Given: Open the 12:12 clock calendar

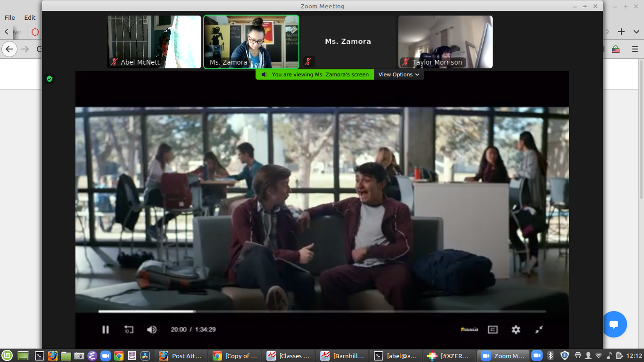Looking at the screenshot, I should point(634,356).
